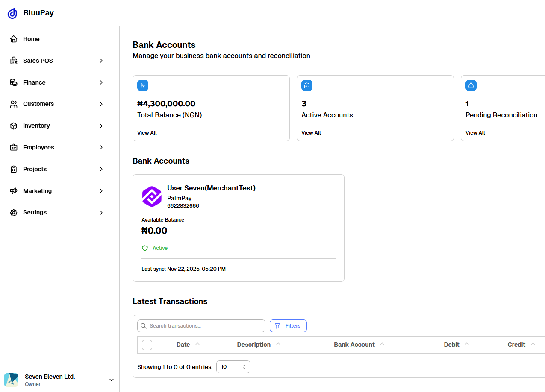Expand the Finance submenu chevron
This screenshot has height=392, width=545.
click(101, 82)
